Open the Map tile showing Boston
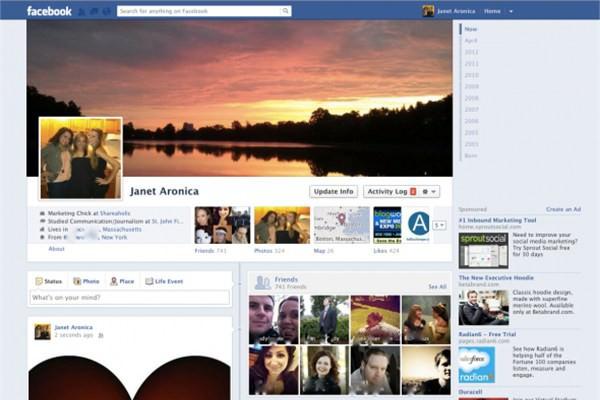Image resolution: width=600 pixels, height=400 pixels. 342,225
